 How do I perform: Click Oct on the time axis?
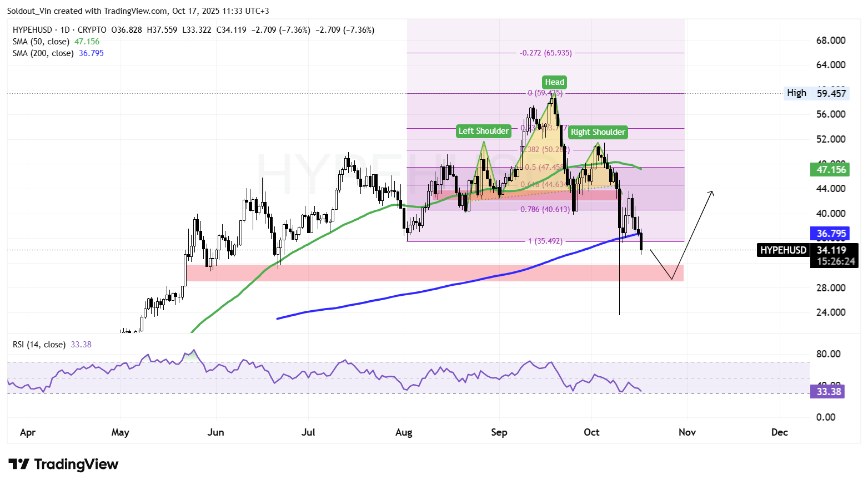click(x=591, y=432)
